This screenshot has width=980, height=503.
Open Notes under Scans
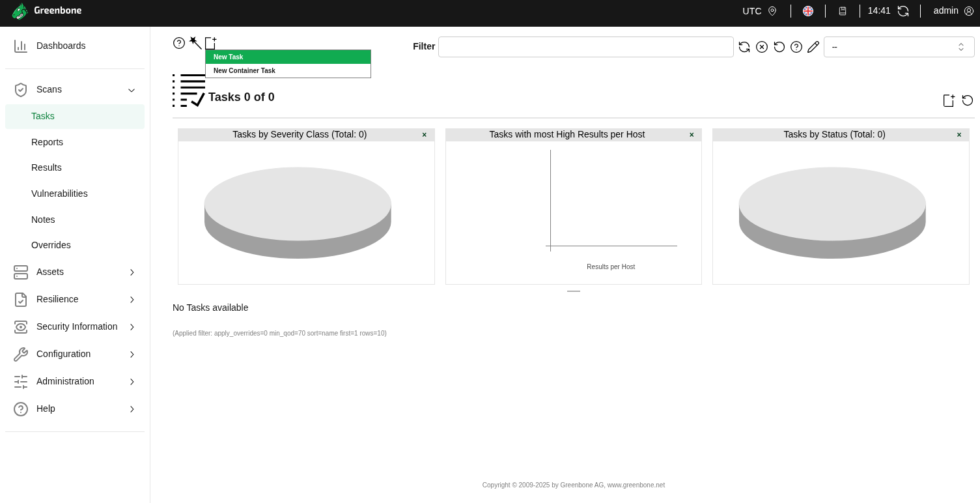(x=75, y=220)
